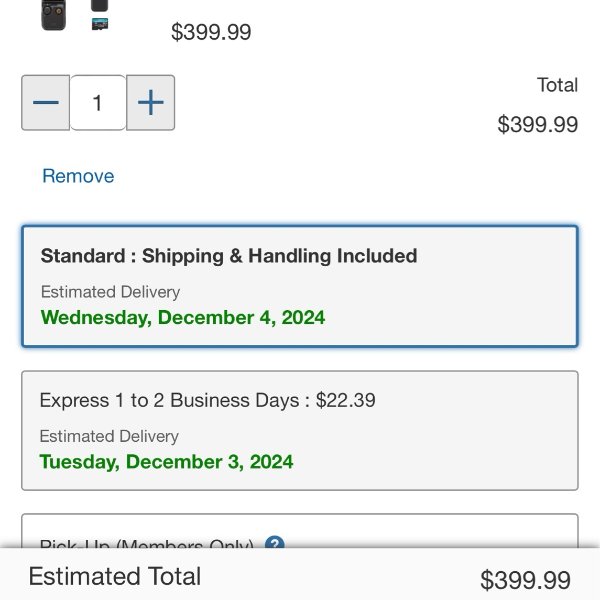Tap the Estimated Total label
The image size is (600, 600).
pos(115,577)
